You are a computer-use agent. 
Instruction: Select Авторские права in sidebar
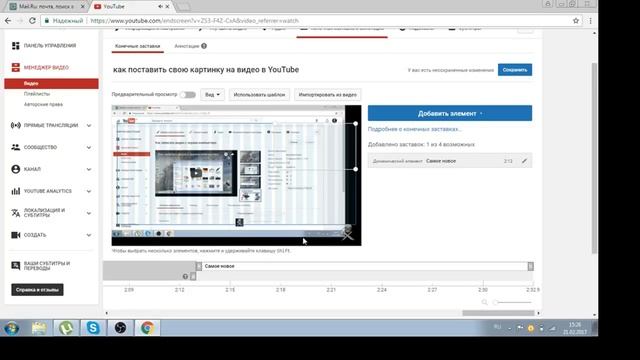(43, 104)
